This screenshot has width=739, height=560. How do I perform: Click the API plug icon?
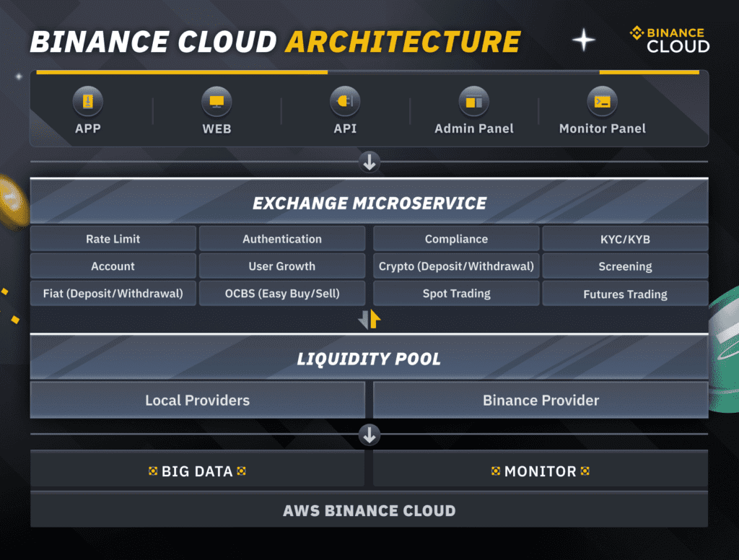click(x=345, y=101)
